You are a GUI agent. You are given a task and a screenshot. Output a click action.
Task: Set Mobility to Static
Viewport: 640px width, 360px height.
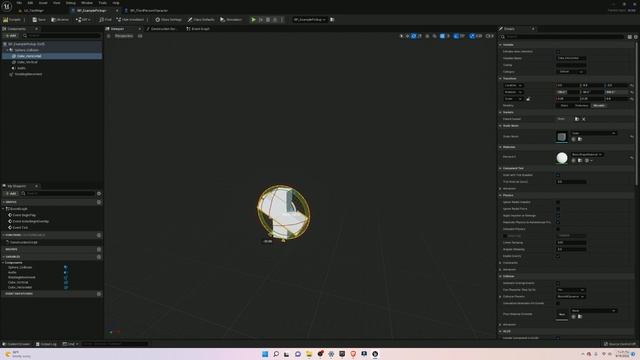(564, 106)
